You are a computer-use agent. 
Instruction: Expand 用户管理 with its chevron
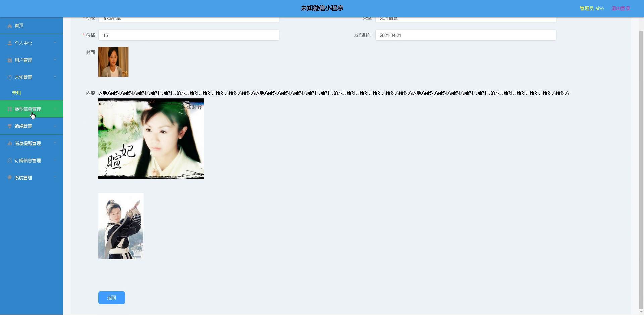55,59
